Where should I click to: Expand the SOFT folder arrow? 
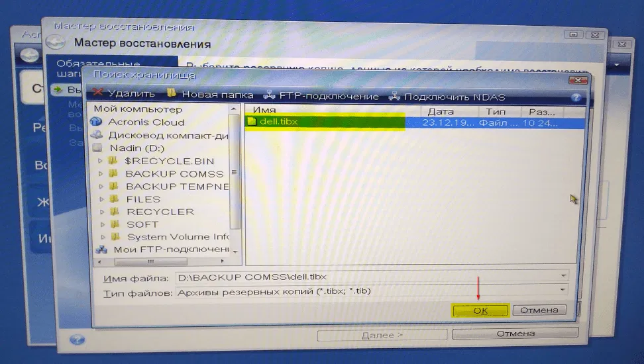pos(102,224)
